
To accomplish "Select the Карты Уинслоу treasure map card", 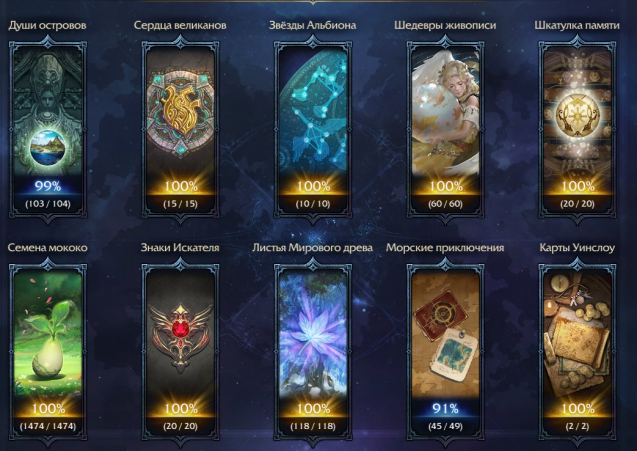I will tap(577, 352).
